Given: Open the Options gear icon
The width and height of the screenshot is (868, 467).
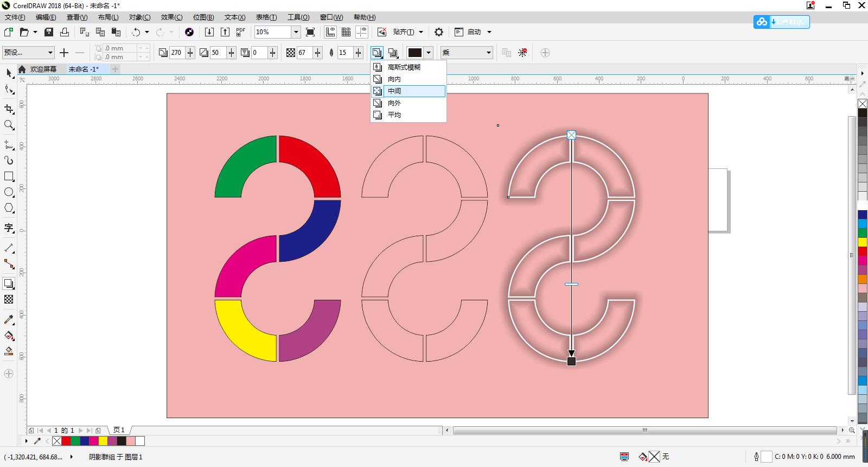Looking at the screenshot, I should (x=439, y=32).
